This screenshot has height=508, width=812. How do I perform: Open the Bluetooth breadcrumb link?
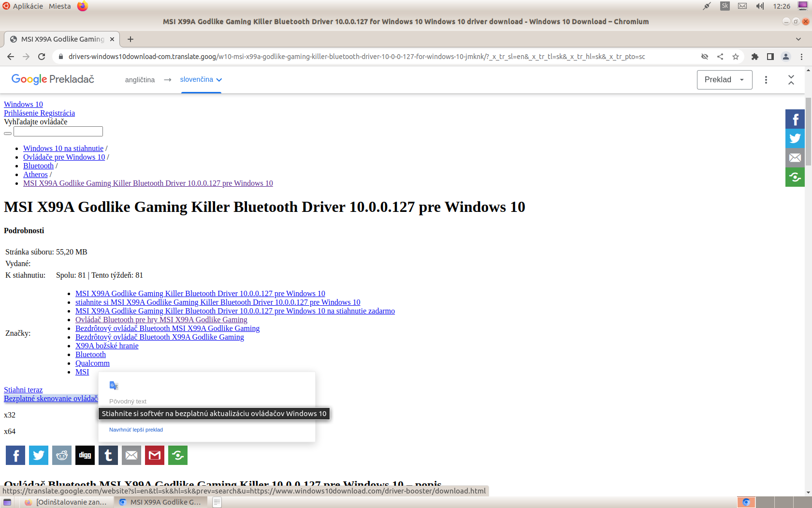(38, 166)
